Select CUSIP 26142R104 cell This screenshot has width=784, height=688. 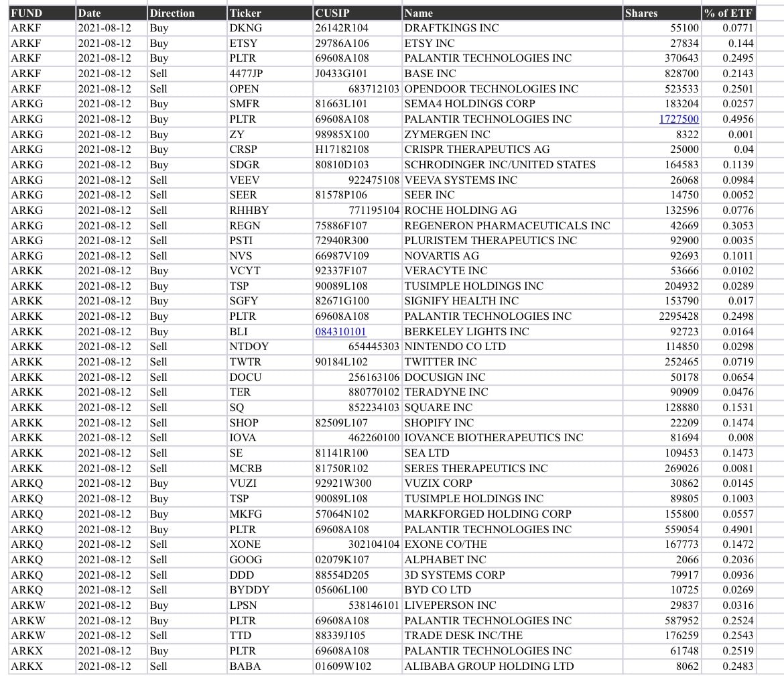click(x=358, y=28)
